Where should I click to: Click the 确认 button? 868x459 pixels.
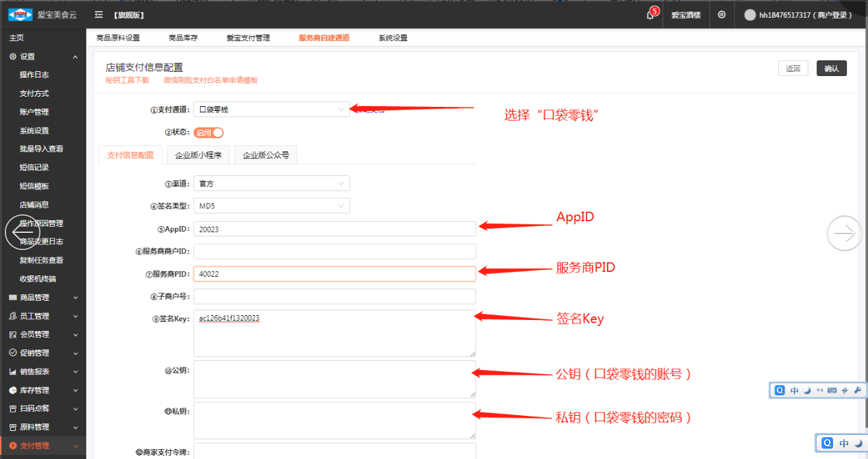coord(831,69)
